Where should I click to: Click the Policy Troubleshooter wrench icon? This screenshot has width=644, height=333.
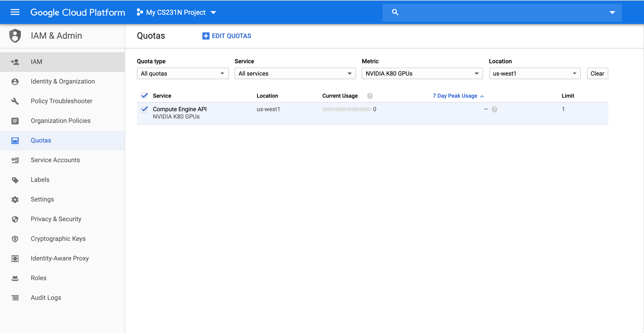15,101
